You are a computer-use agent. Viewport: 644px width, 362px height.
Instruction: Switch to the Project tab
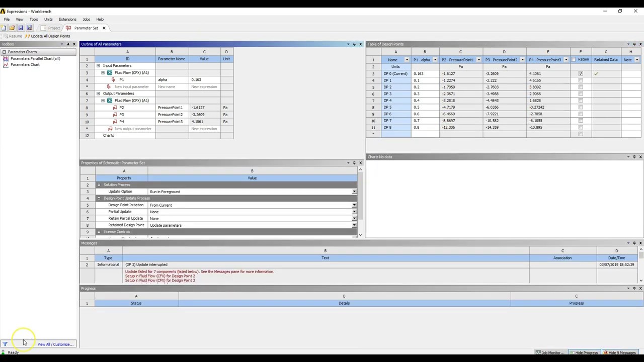pyautogui.click(x=50, y=28)
